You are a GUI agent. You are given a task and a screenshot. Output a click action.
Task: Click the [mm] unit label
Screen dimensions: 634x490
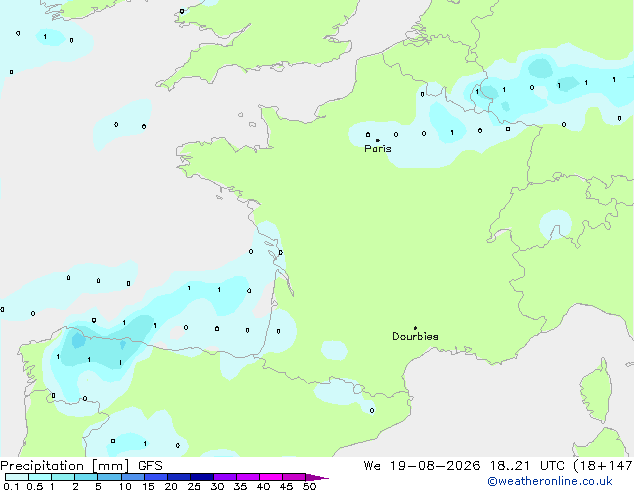tap(111, 466)
